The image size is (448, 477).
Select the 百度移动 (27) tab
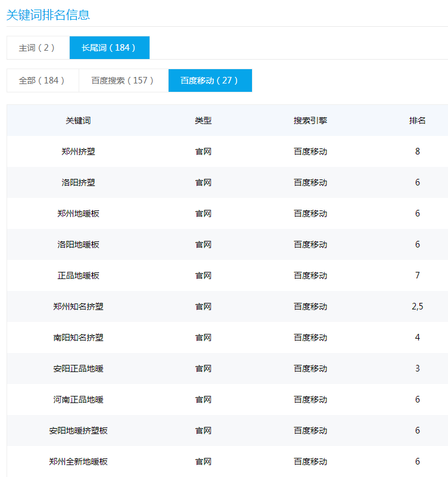click(x=210, y=80)
